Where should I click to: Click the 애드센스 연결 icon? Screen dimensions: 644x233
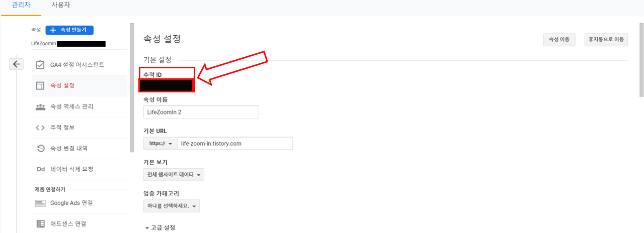click(40, 224)
